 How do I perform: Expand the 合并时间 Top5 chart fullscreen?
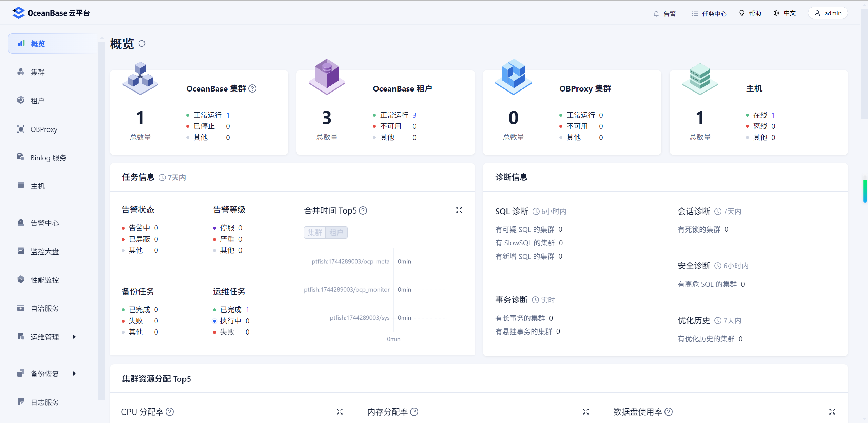tap(459, 210)
